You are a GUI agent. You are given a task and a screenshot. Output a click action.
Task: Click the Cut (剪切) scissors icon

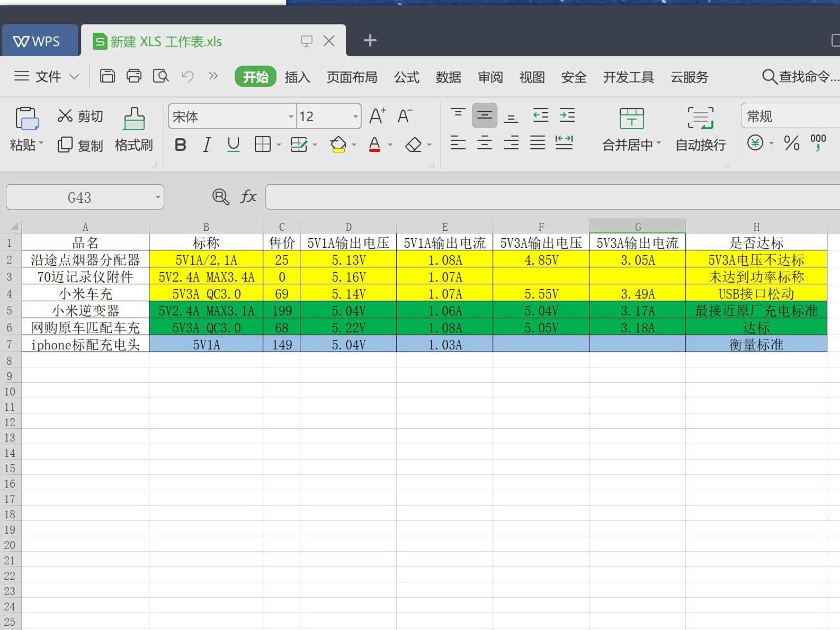point(65,116)
